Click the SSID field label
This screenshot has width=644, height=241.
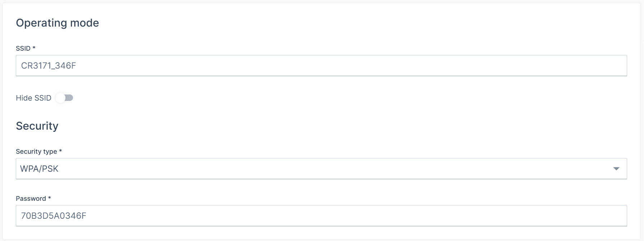tap(23, 48)
